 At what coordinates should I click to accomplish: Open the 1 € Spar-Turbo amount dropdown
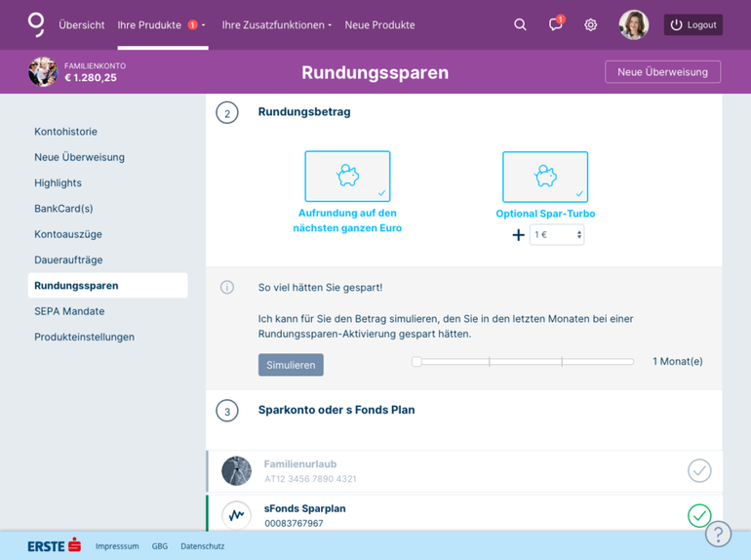pyautogui.click(x=557, y=235)
